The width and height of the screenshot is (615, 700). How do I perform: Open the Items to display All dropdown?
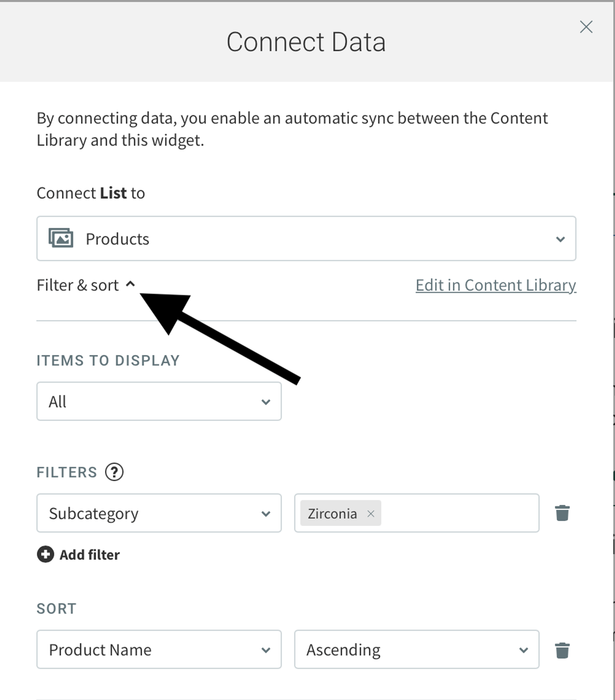[159, 401]
